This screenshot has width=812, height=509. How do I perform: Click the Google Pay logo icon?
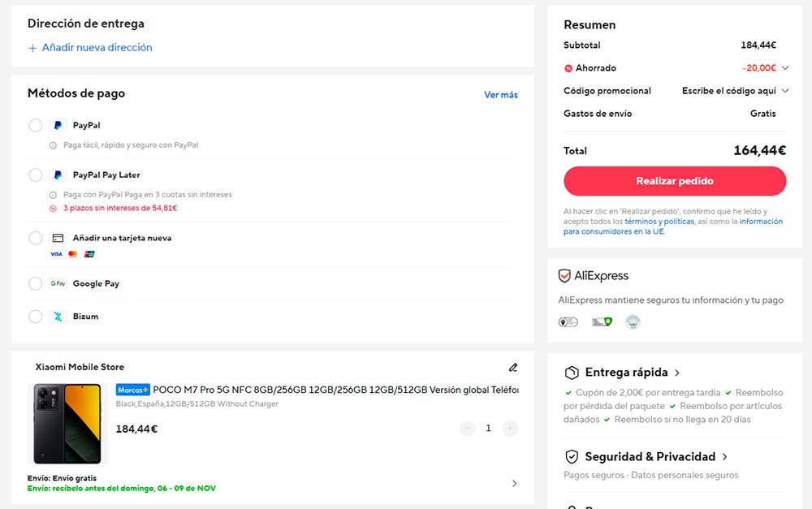[x=58, y=283]
